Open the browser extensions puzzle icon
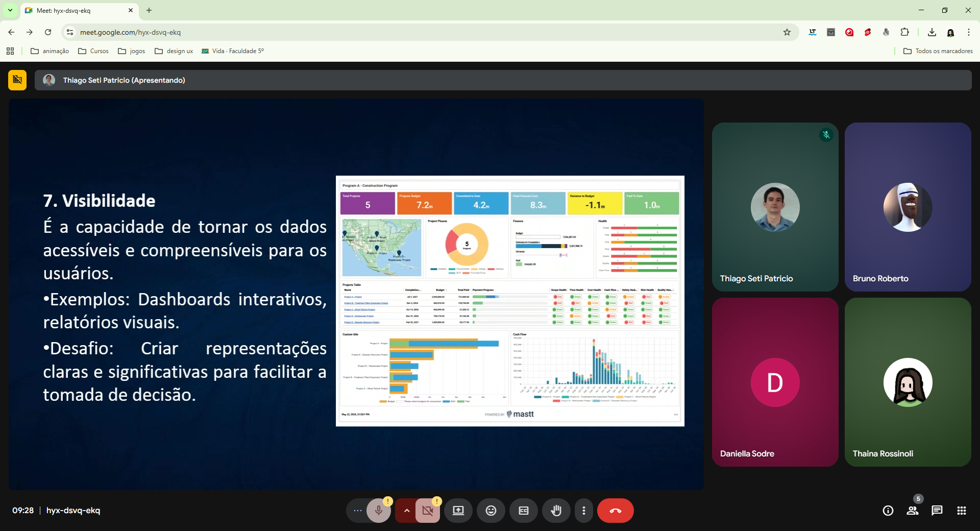This screenshot has width=980, height=531. [905, 32]
